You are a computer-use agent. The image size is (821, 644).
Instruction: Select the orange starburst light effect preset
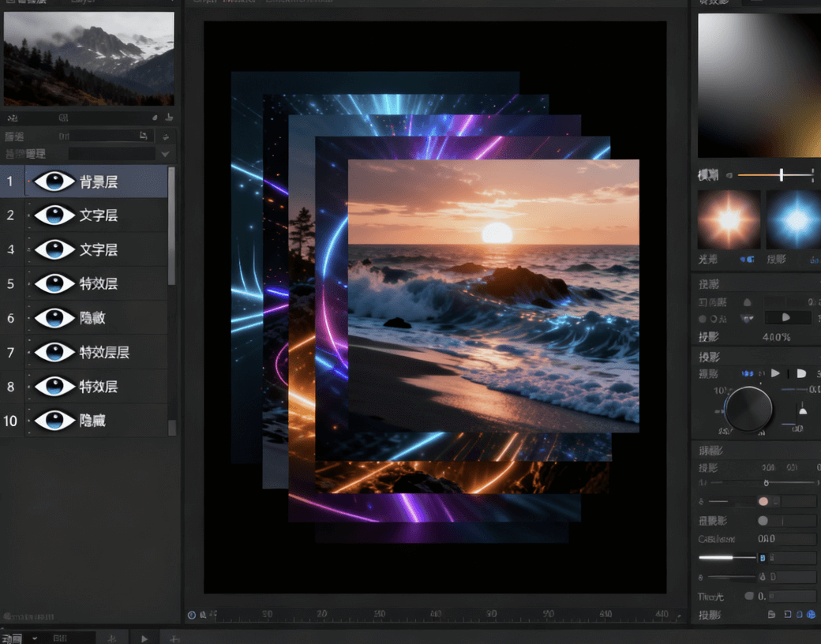729,219
